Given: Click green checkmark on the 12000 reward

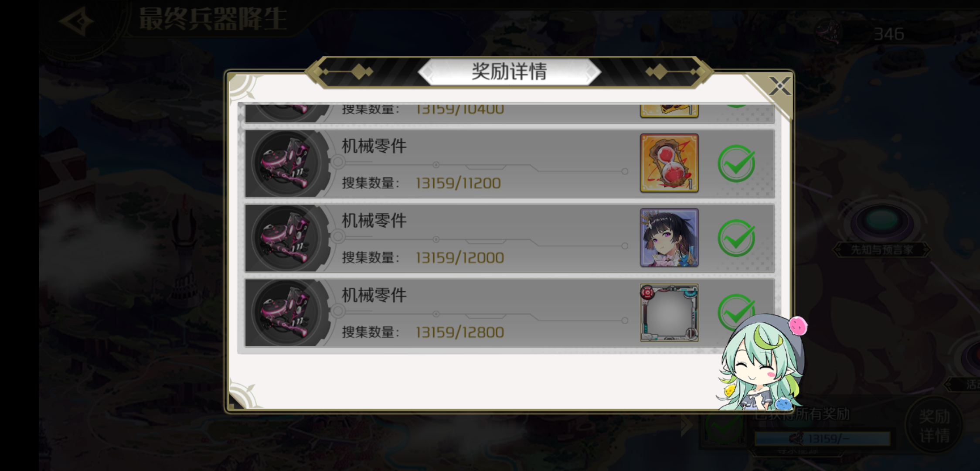Looking at the screenshot, I should coord(736,238).
